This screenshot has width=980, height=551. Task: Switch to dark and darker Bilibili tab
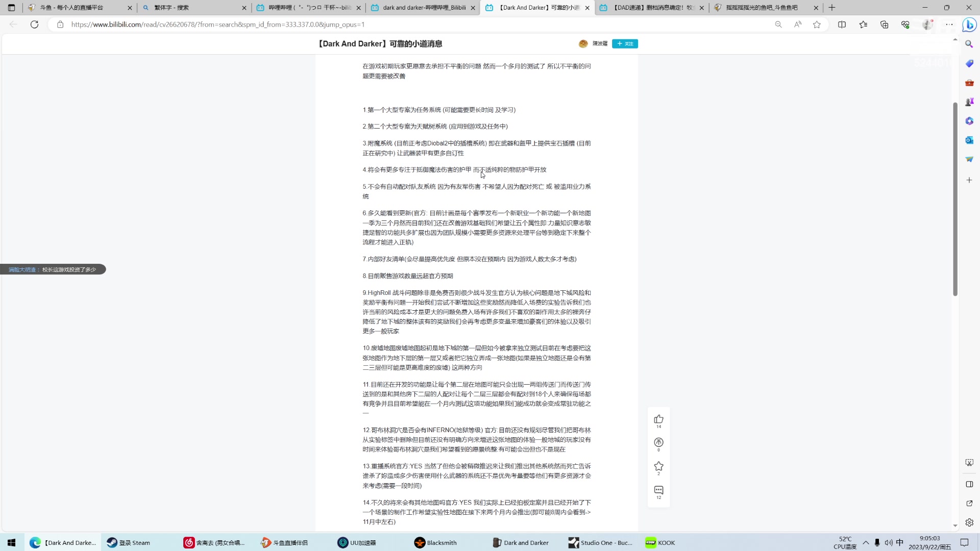click(423, 8)
